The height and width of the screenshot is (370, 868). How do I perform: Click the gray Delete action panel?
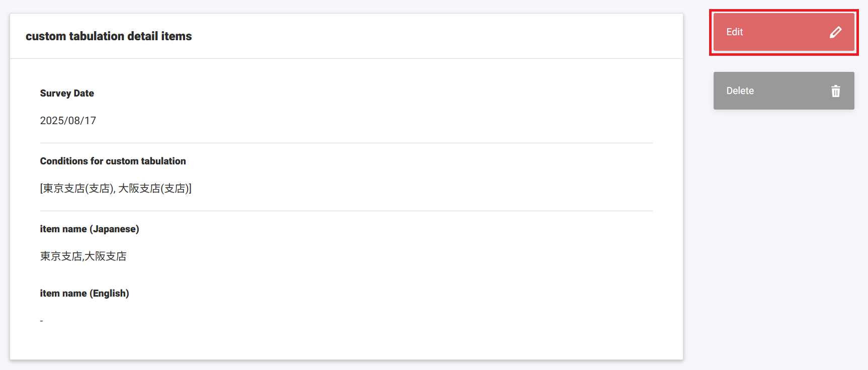point(783,91)
